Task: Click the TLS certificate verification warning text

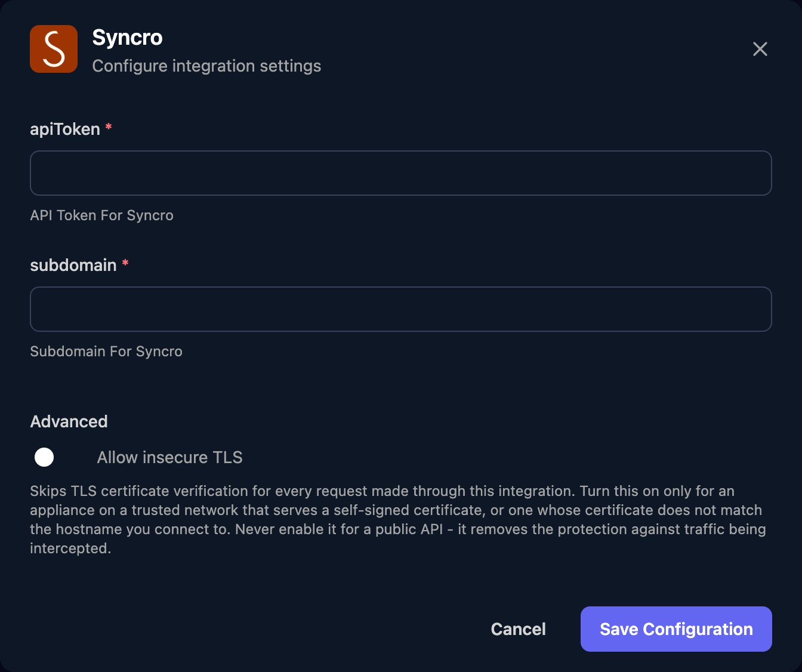Action: point(399,519)
